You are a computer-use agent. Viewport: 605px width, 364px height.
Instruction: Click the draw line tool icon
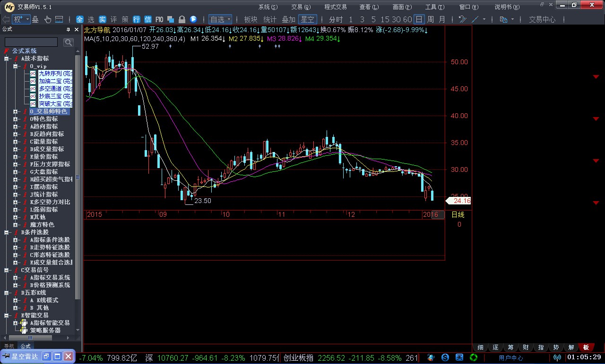[475, 19]
